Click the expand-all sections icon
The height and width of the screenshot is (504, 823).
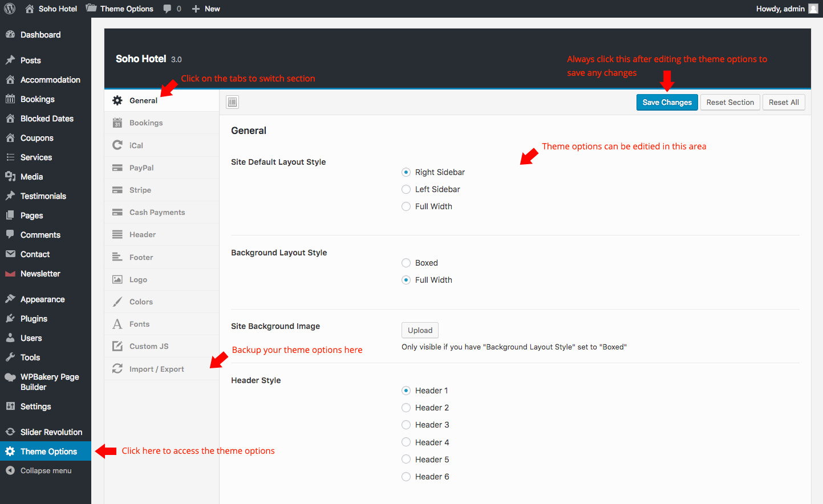pos(232,102)
